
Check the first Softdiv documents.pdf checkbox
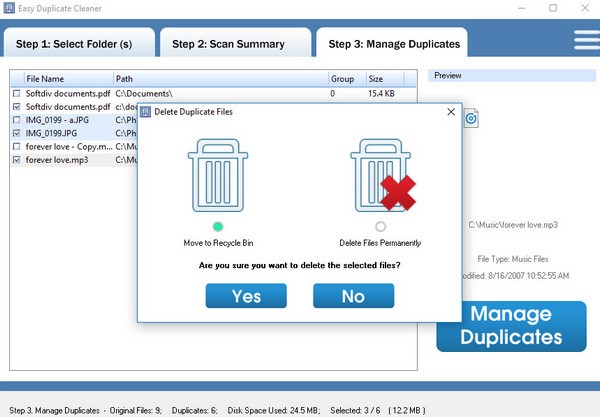pos(16,93)
